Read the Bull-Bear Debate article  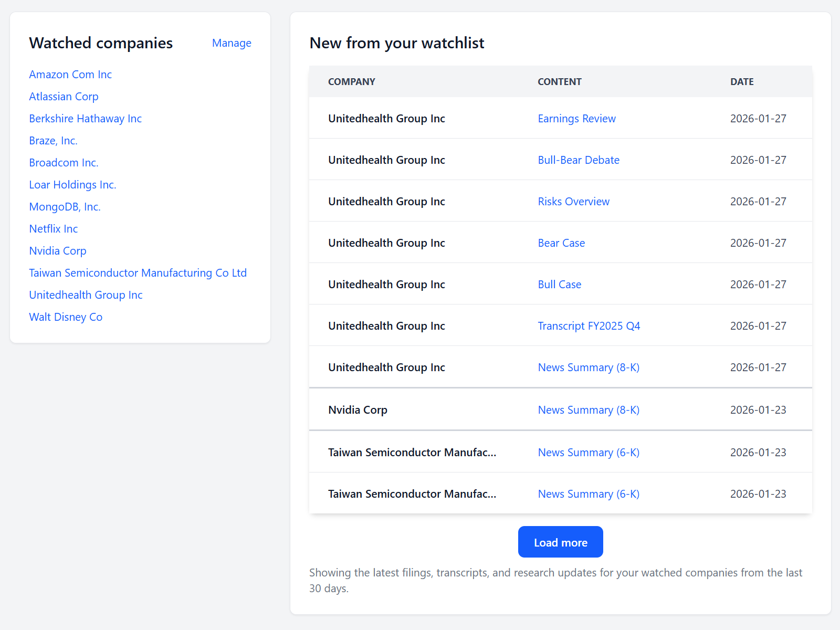tap(579, 160)
